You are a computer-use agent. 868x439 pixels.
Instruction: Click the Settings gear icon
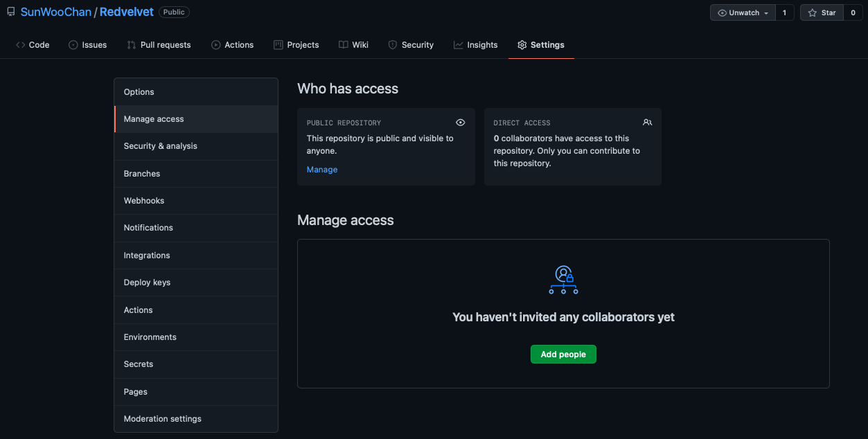pos(522,45)
